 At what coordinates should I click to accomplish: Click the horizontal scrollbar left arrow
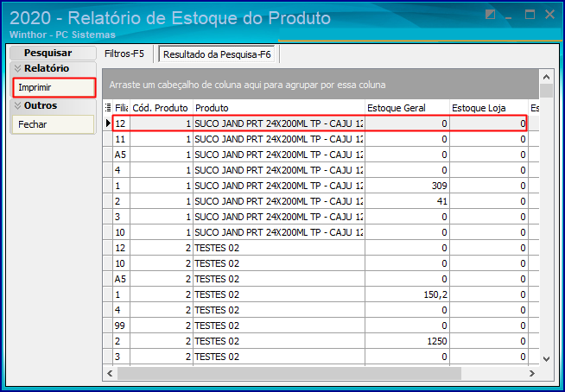110,374
